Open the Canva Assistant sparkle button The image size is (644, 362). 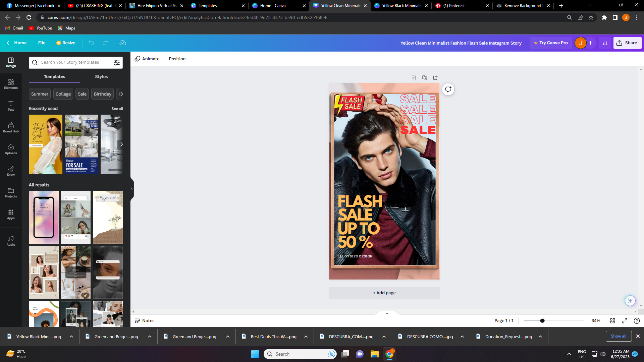pos(630,301)
